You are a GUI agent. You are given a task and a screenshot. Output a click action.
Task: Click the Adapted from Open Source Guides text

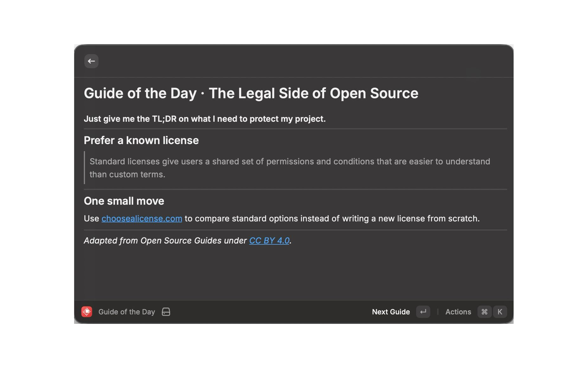pyautogui.click(x=165, y=241)
